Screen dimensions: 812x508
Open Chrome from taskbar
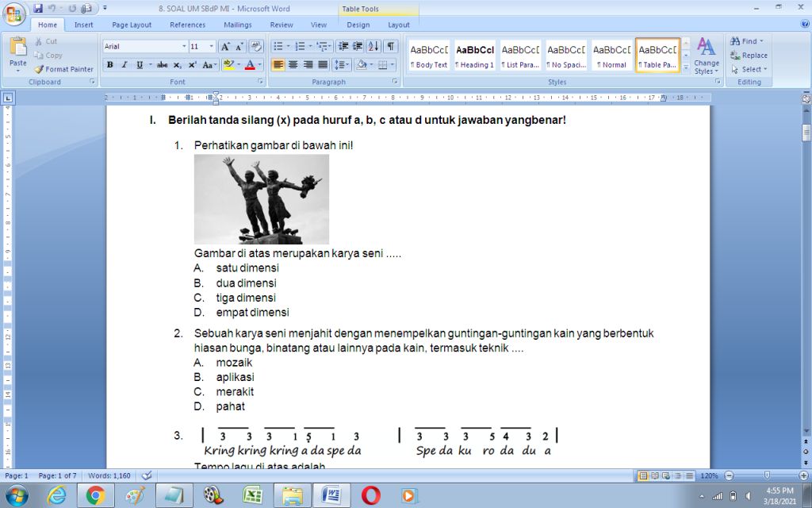pos(96,495)
